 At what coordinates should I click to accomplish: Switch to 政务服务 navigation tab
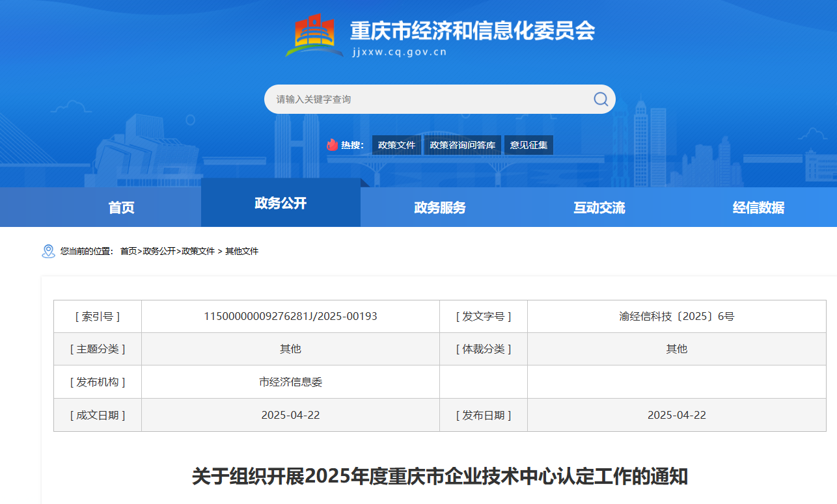(x=440, y=207)
